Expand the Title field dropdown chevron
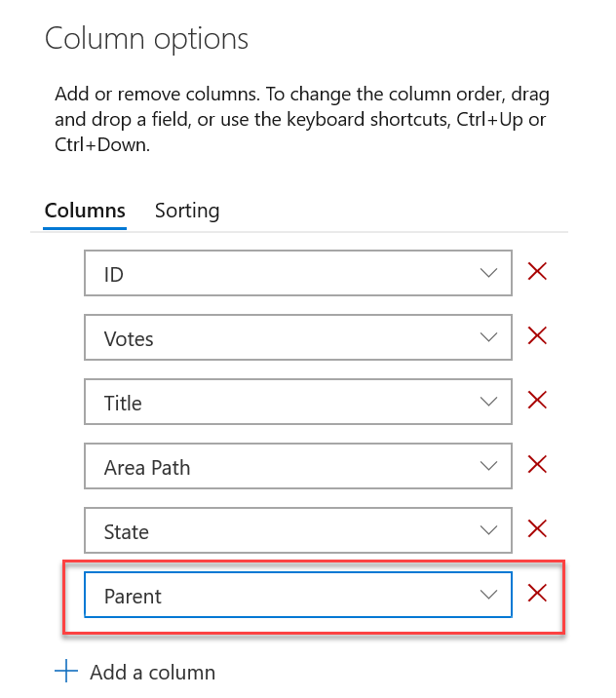This screenshot has width=616, height=698. pyautogui.click(x=490, y=403)
